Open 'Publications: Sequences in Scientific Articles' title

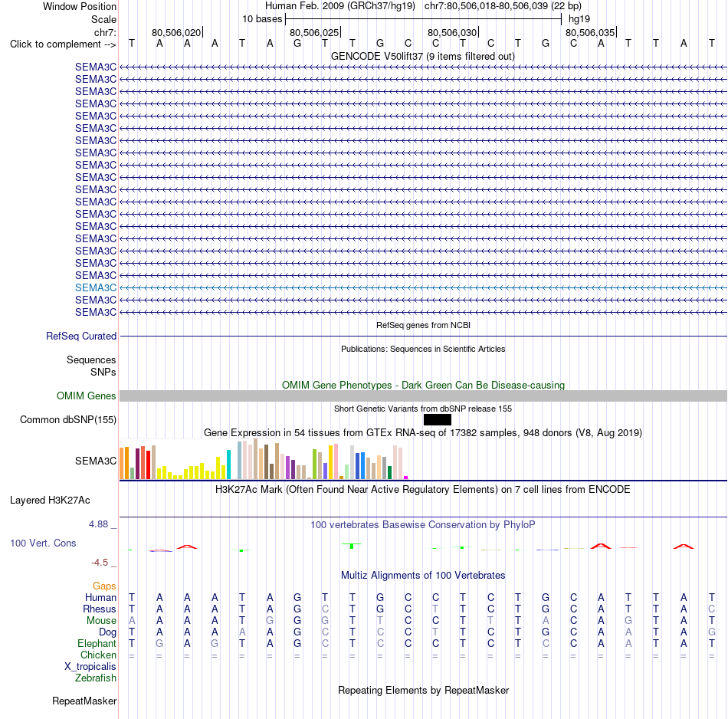pos(423,349)
